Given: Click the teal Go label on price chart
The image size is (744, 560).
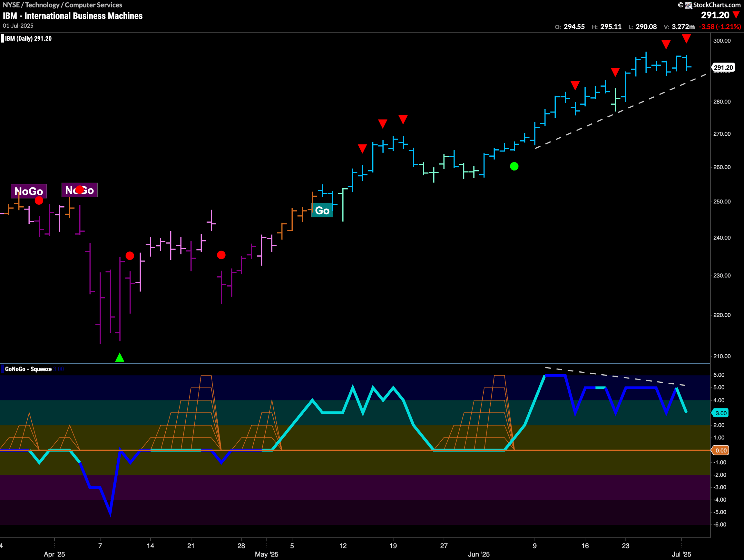Looking at the screenshot, I should (x=322, y=211).
